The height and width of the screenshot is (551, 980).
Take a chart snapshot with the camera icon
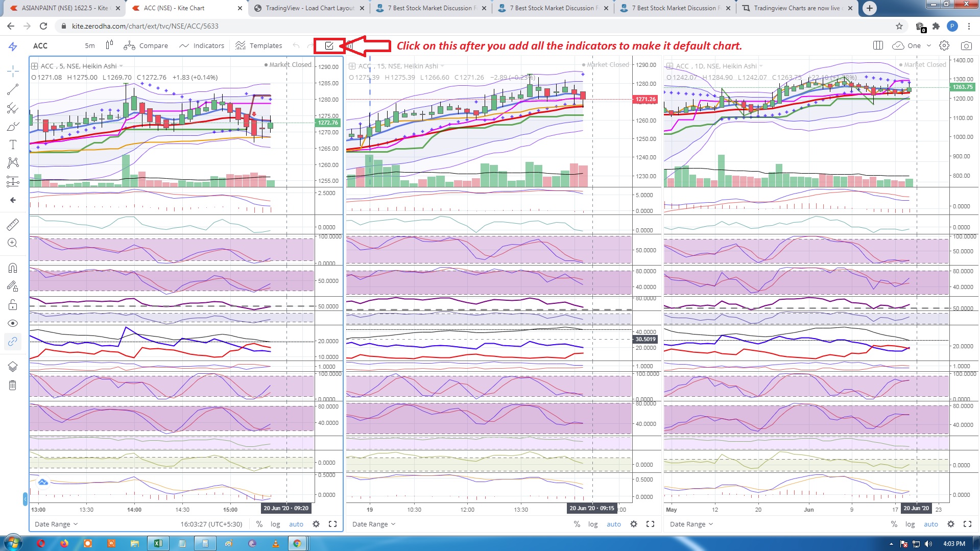966,45
